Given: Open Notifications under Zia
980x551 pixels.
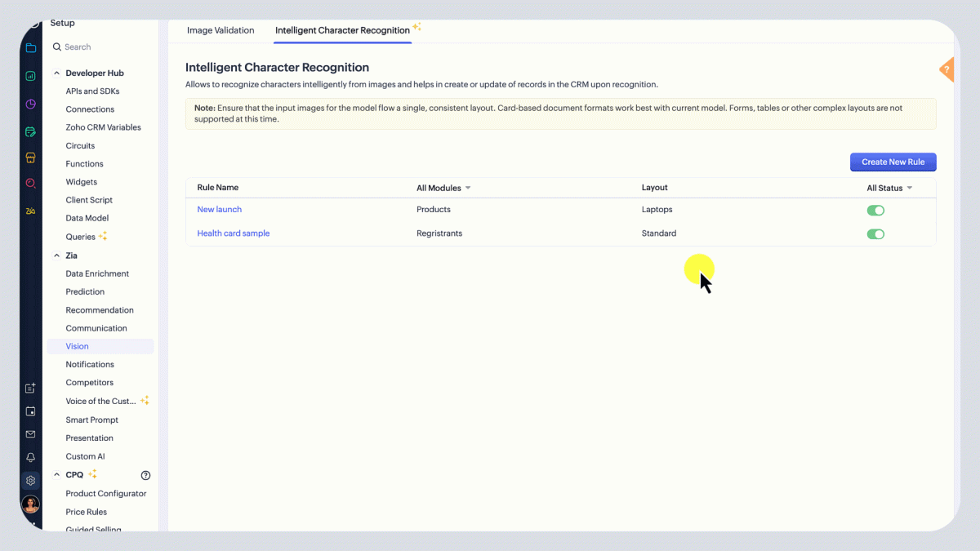Looking at the screenshot, I should coord(90,364).
